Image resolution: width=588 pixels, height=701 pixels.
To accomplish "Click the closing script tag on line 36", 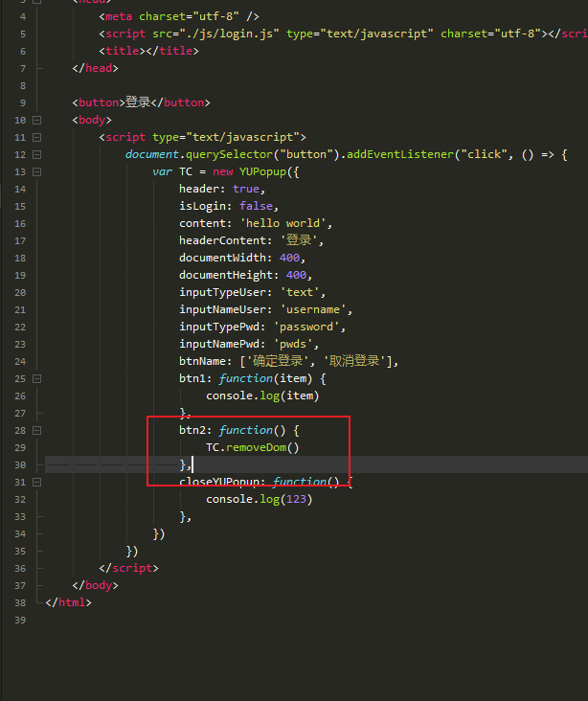I will [128, 568].
